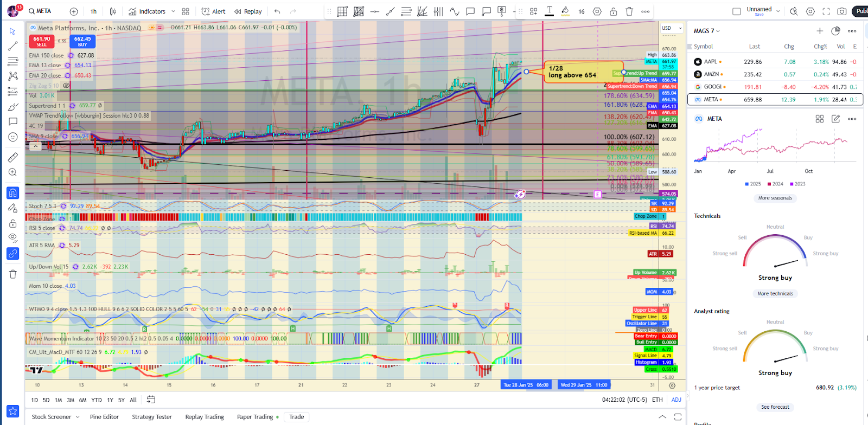Expand the favorite indicators arrow next to Indicators
Image resolution: width=868 pixels, height=425 pixels.
[174, 11]
